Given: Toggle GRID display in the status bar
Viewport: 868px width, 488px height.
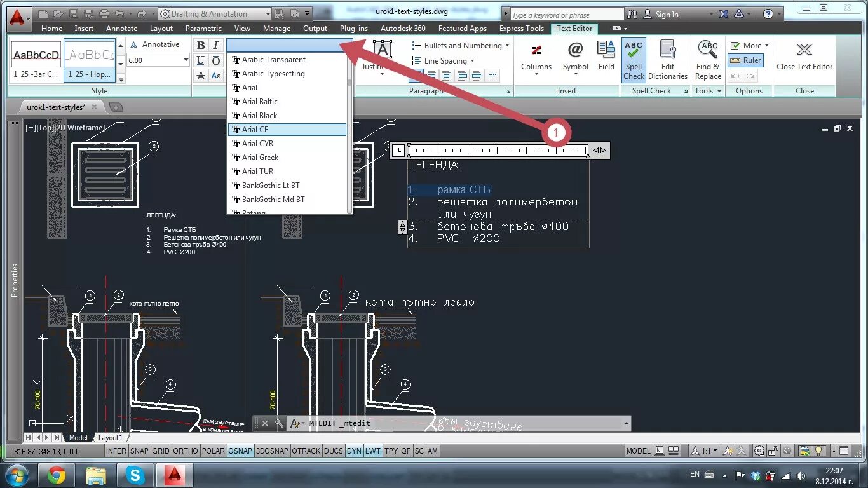Looking at the screenshot, I should click(x=161, y=451).
